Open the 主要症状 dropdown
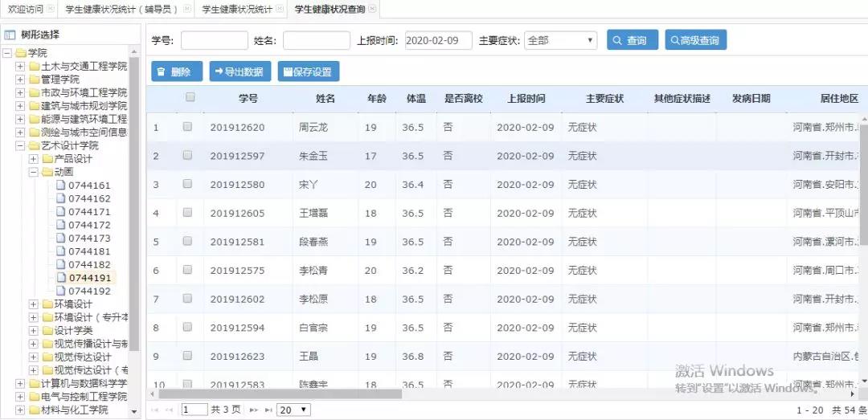868x420 pixels. click(560, 40)
